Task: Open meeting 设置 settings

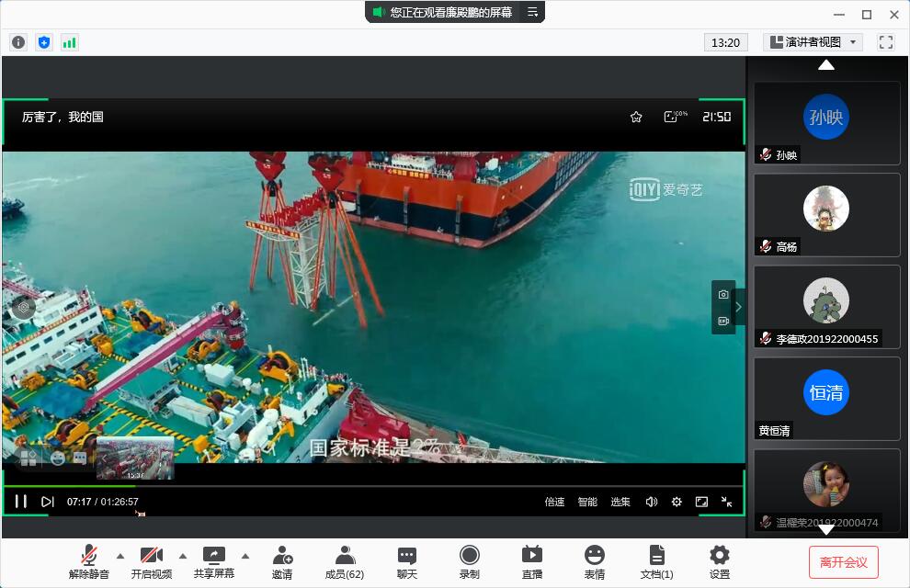Action: pyautogui.click(x=720, y=562)
